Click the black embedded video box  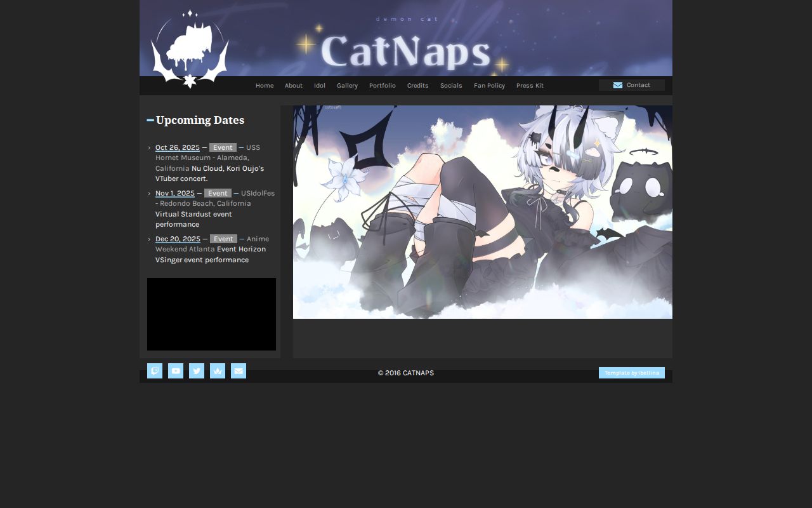[x=211, y=314]
